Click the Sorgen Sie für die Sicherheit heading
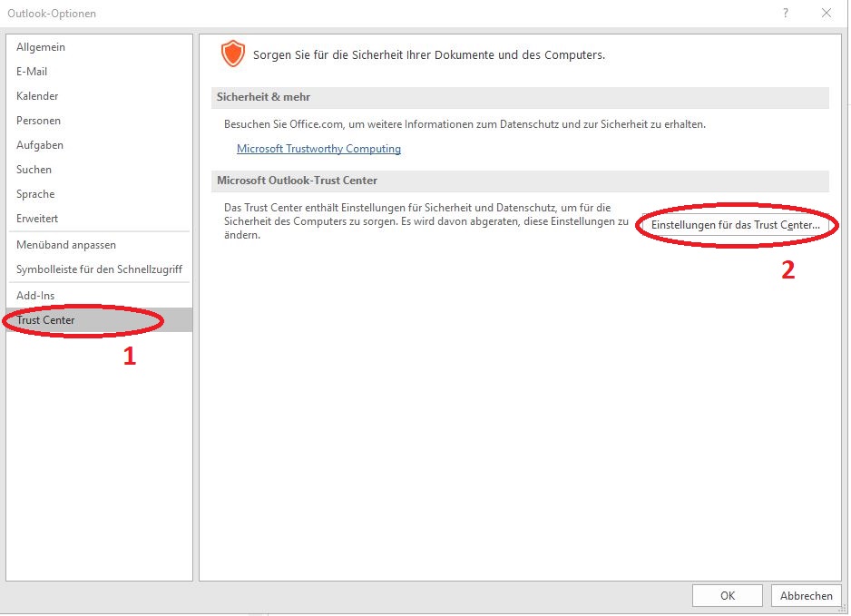 (x=429, y=54)
